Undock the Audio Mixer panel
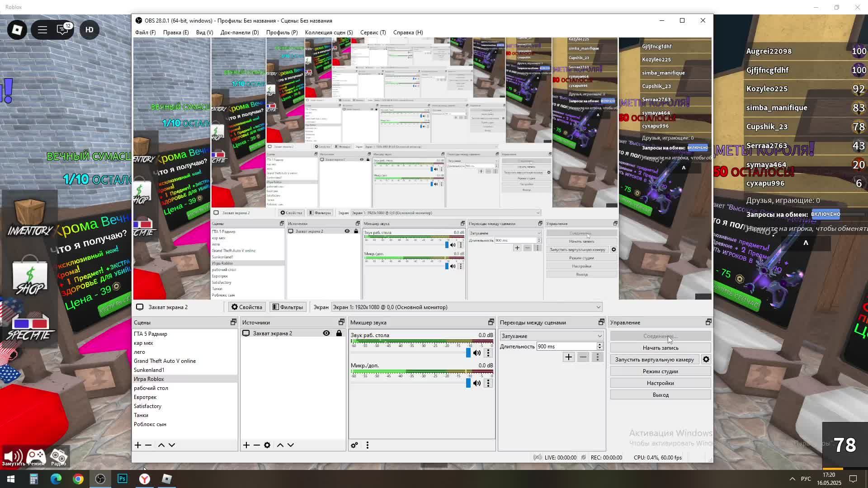This screenshot has height=488, width=868. pos(491,322)
